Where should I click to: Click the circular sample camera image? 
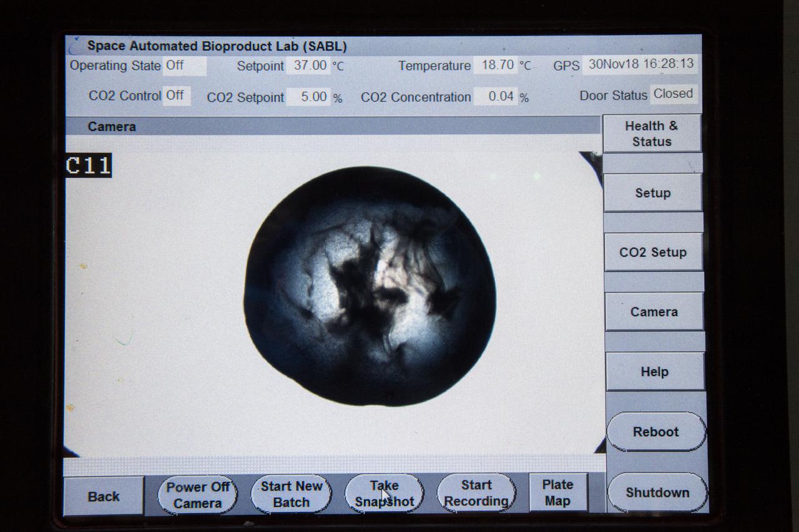(370, 286)
